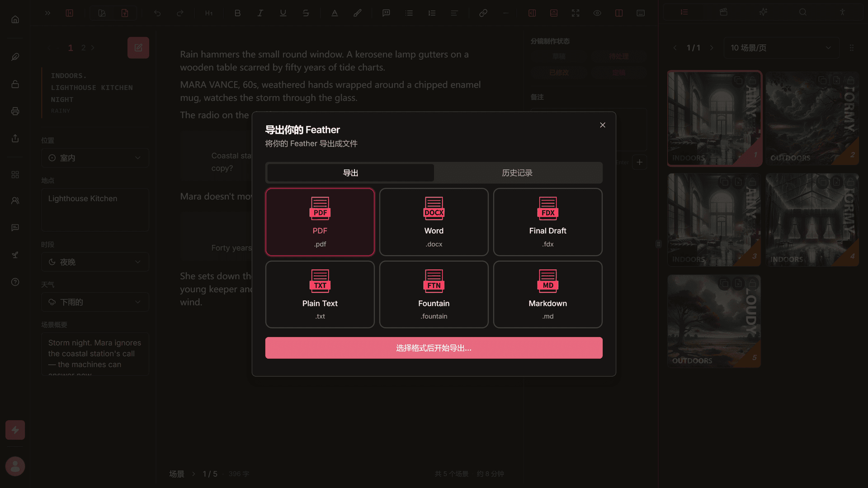This screenshot has width=868, height=488.
Task: Toggle bulleted list in toolbar
Action: [x=409, y=13]
